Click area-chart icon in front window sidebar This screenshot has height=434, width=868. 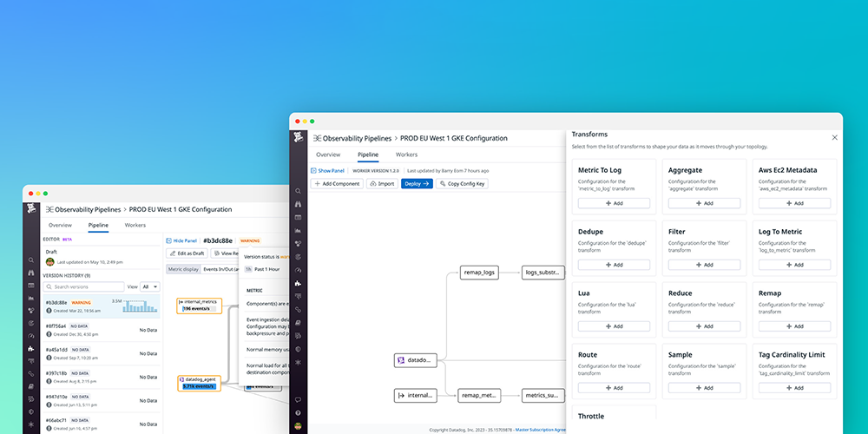coord(298,230)
